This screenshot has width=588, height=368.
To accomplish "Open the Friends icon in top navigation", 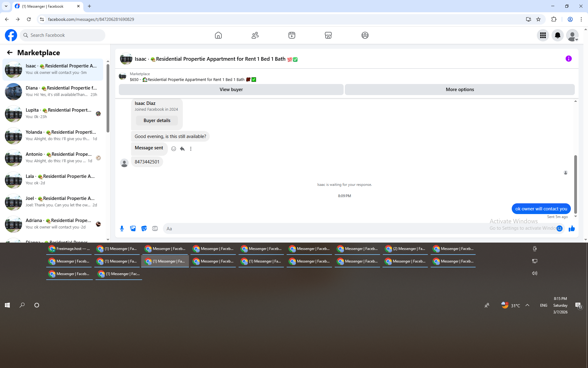I will click(x=255, y=35).
